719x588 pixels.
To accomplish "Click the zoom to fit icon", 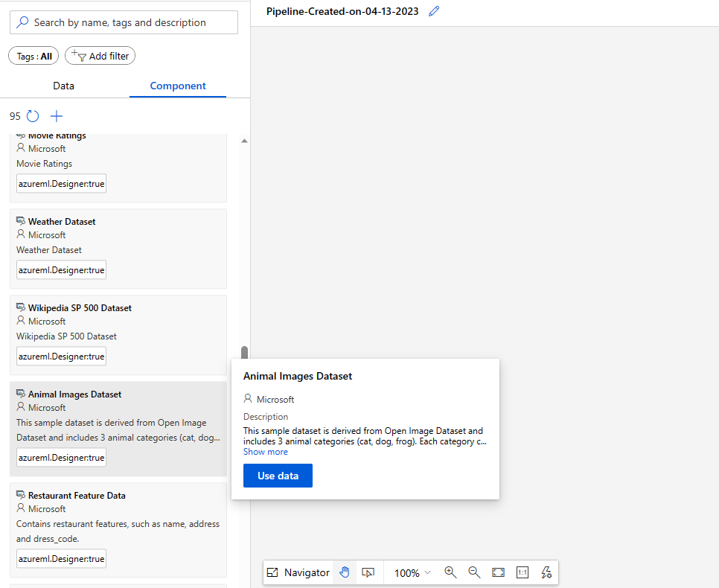I will pyautogui.click(x=498, y=572).
